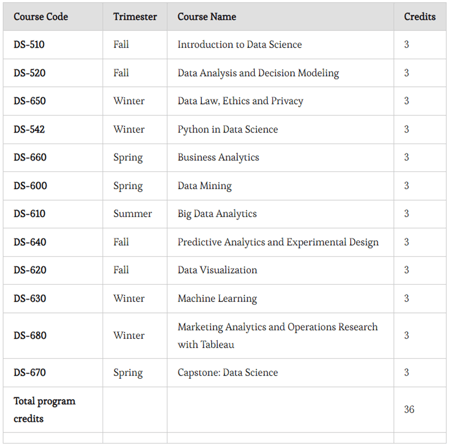The height and width of the screenshot is (447, 450).
Task: Click the Course Name column header
Action: [207, 17]
